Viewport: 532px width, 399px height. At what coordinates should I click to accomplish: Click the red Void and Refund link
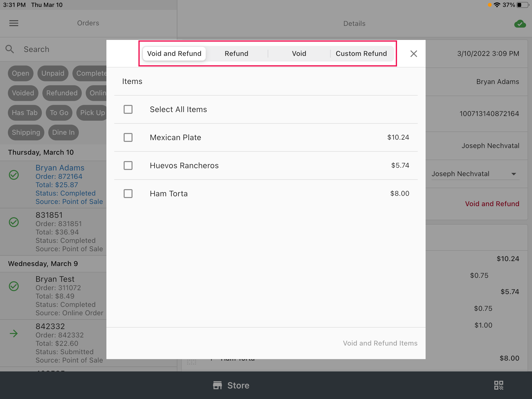pyautogui.click(x=492, y=204)
